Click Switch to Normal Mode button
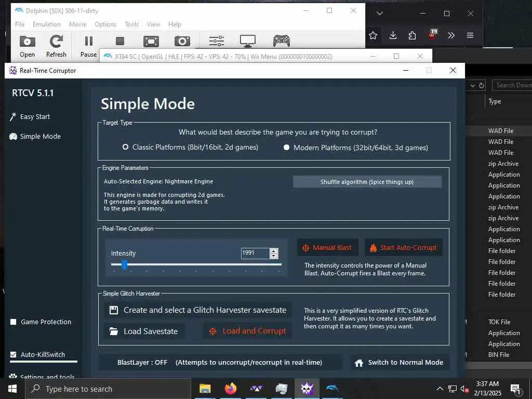The image size is (532, 399). [x=400, y=362]
